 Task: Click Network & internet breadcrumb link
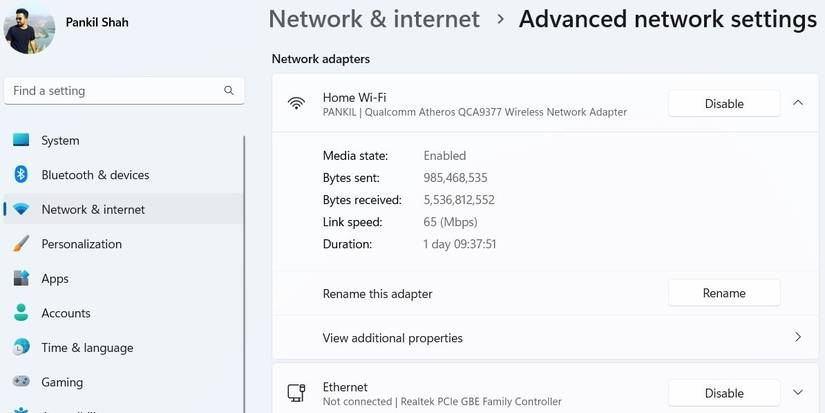pos(374,19)
